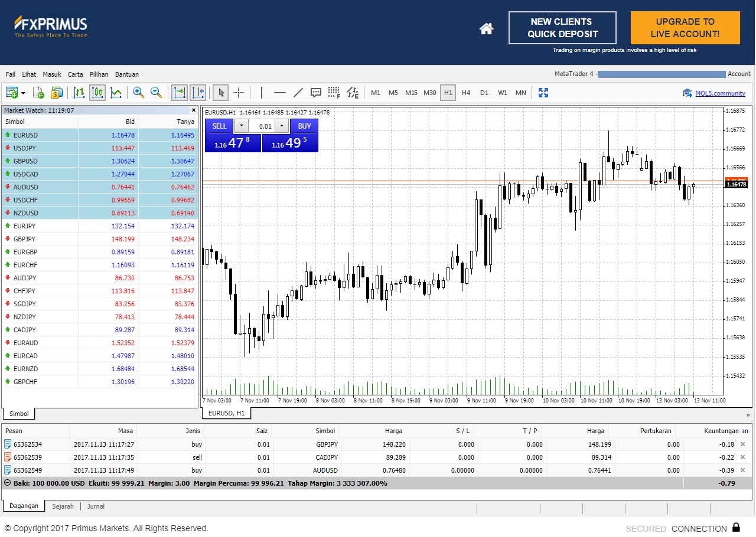Visit the MQL5.community link

click(x=721, y=93)
